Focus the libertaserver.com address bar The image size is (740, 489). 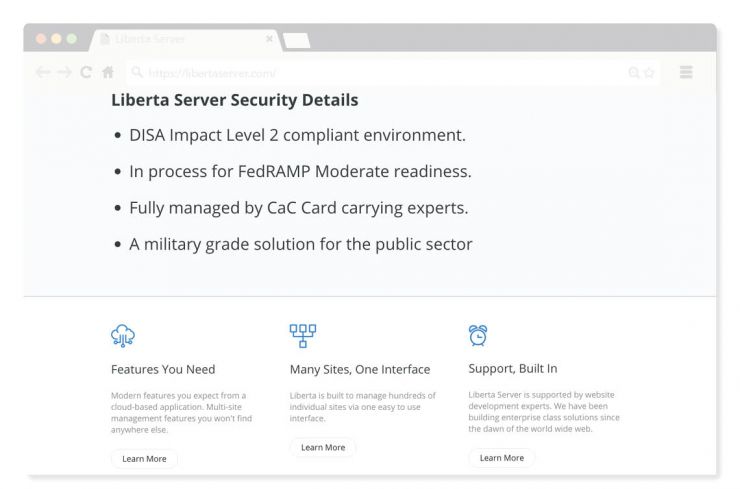[393, 73]
